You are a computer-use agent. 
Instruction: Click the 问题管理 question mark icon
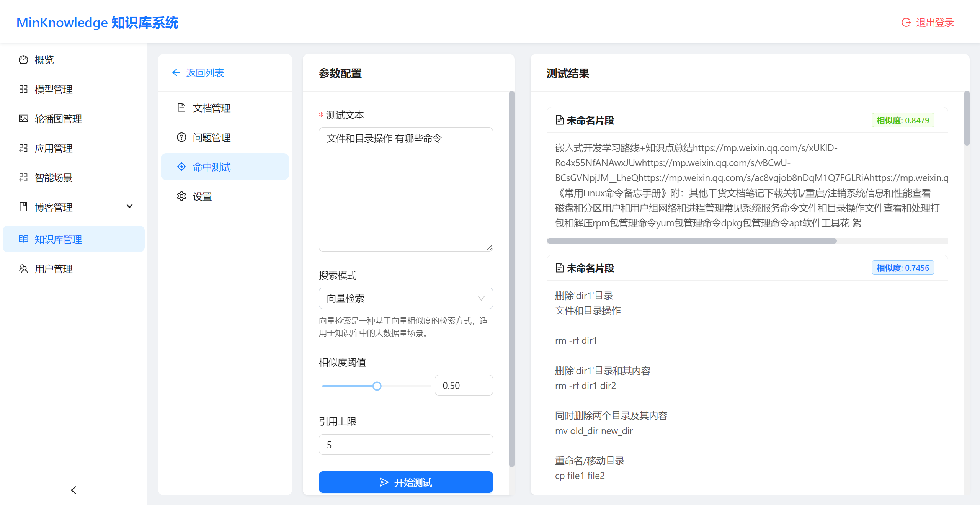181,137
